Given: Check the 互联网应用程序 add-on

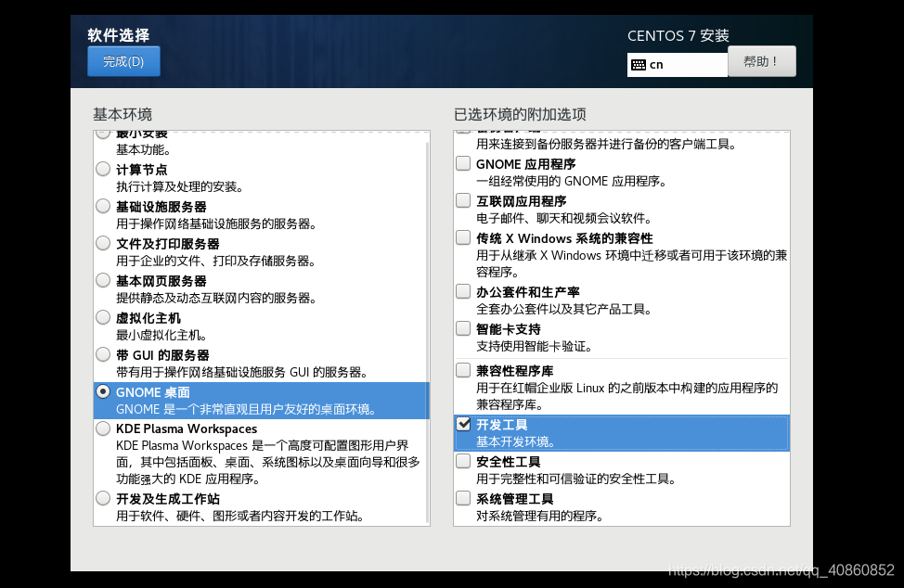Looking at the screenshot, I should coord(463,200).
